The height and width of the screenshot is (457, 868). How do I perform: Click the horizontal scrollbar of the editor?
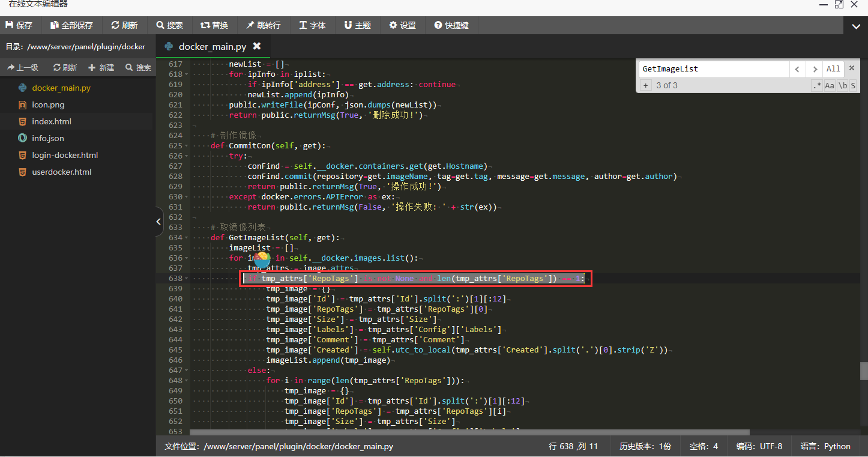pos(469,432)
